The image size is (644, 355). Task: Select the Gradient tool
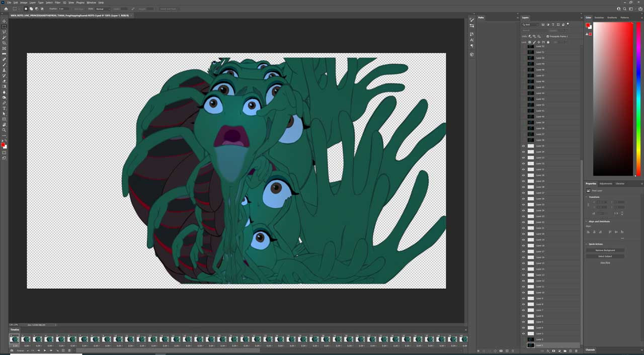(x=5, y=86)
